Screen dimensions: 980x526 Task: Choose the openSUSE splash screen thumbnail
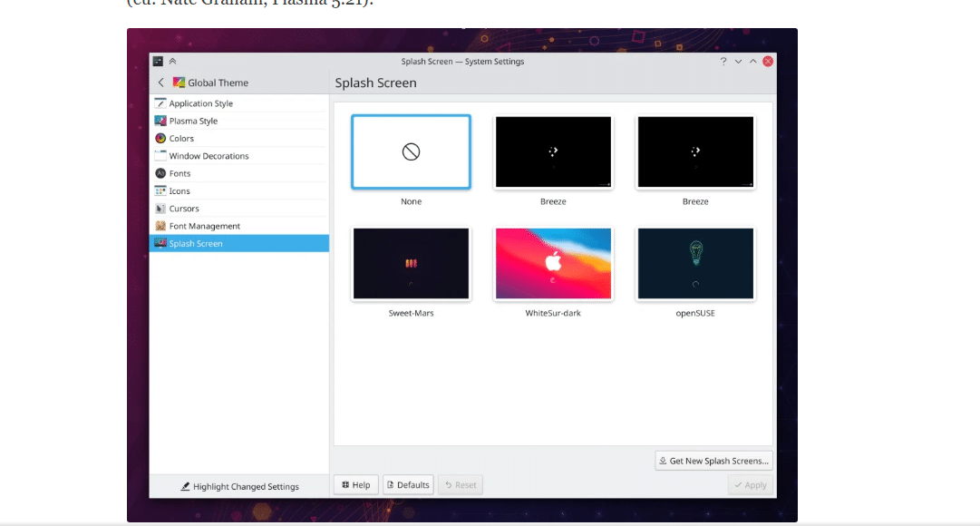pyautogui.click(x=695, y=263)
